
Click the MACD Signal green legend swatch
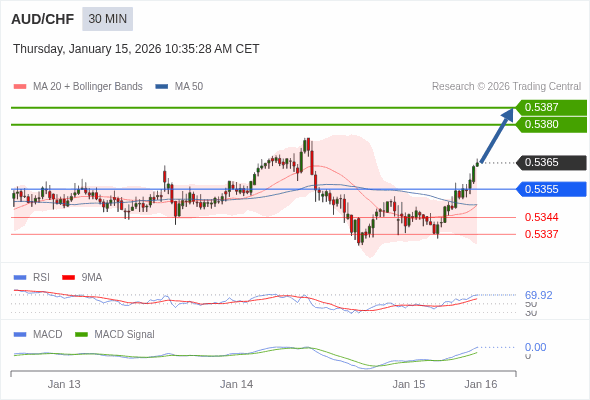tap(81, 335)
